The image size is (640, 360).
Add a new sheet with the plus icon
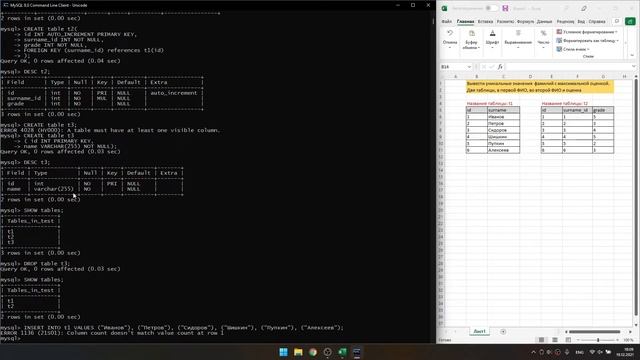point(503,332)
